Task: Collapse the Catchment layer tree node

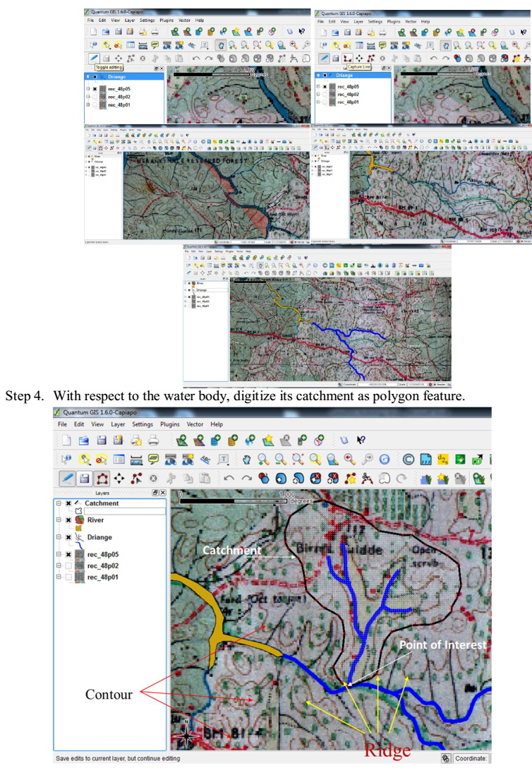Action: point(59,503)
